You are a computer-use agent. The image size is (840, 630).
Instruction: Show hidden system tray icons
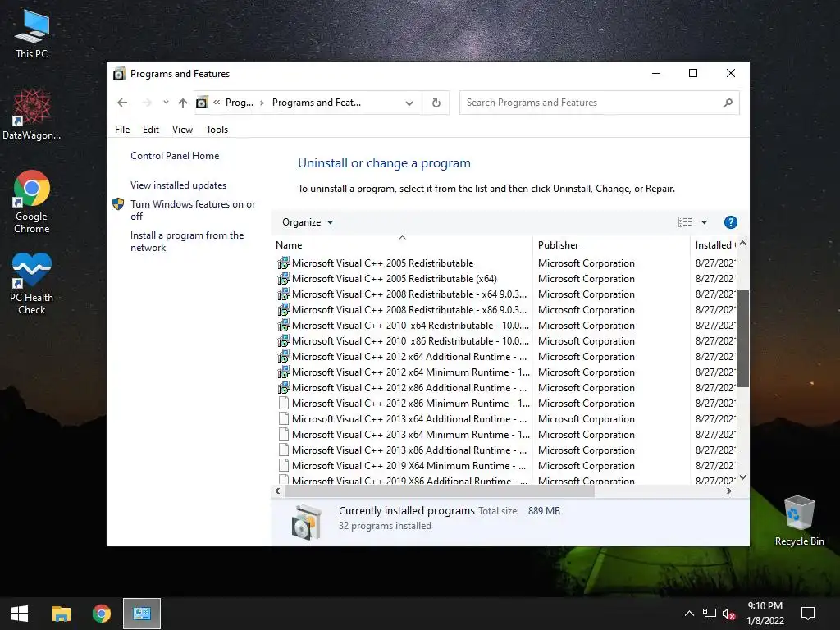[x=689, y=614]
